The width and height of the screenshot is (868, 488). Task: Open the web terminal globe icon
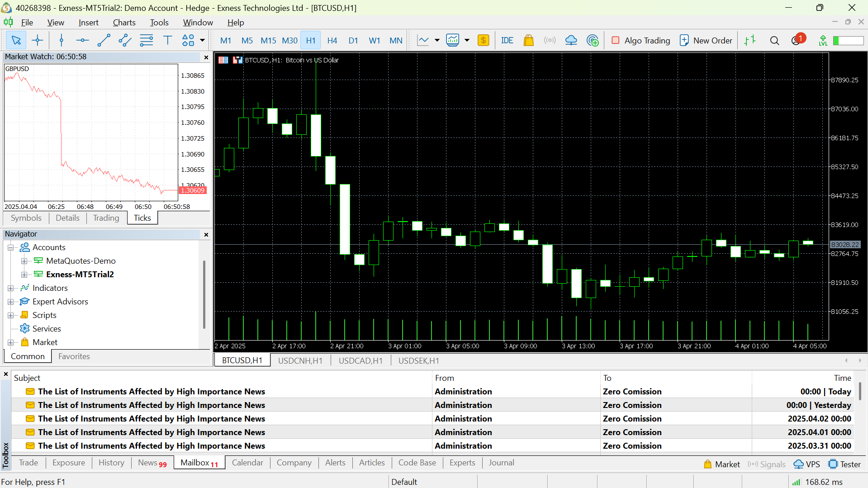[592, 41]
